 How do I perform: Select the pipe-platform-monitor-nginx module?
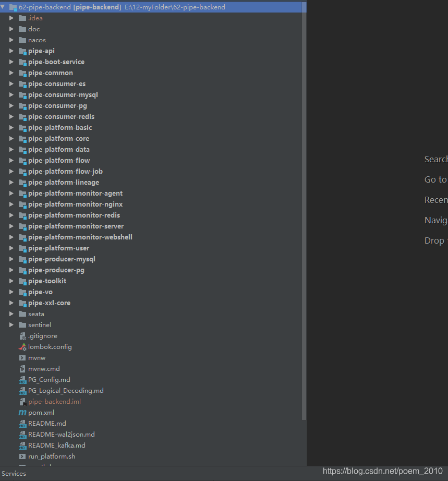coord(76,205)
